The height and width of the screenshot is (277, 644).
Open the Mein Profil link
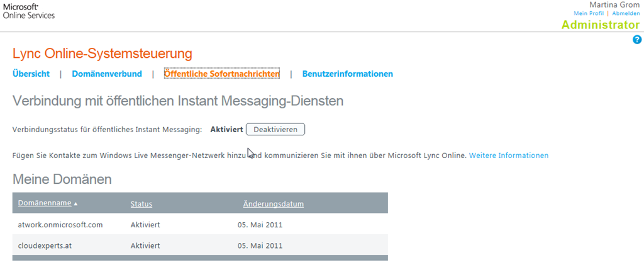pyautogui.click(x=588, y=13)
